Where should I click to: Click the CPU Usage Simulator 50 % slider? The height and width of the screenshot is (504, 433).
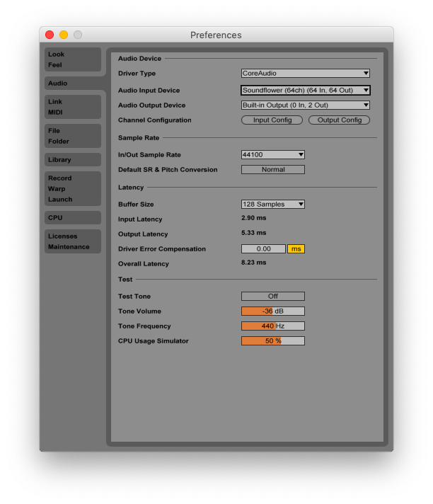pyautogui.click(x=273, y=340)
